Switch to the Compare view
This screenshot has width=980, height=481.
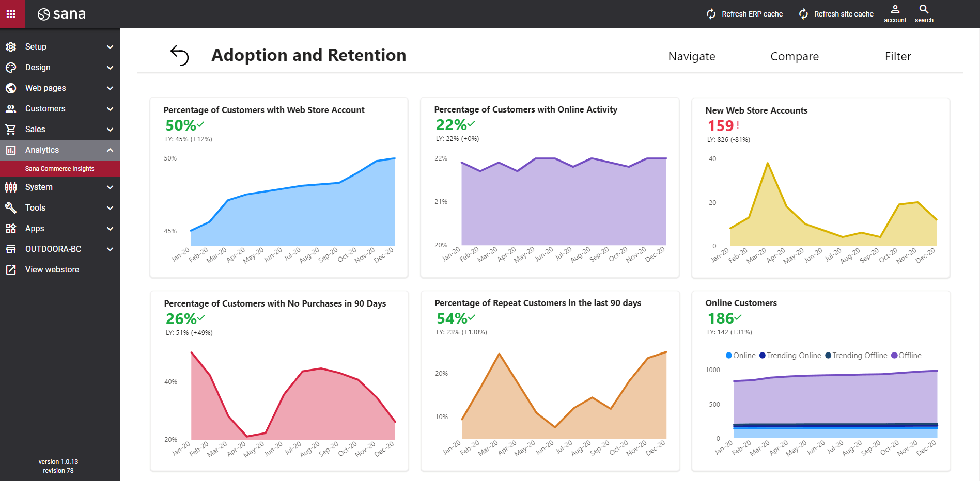click(x=795, y=56)
